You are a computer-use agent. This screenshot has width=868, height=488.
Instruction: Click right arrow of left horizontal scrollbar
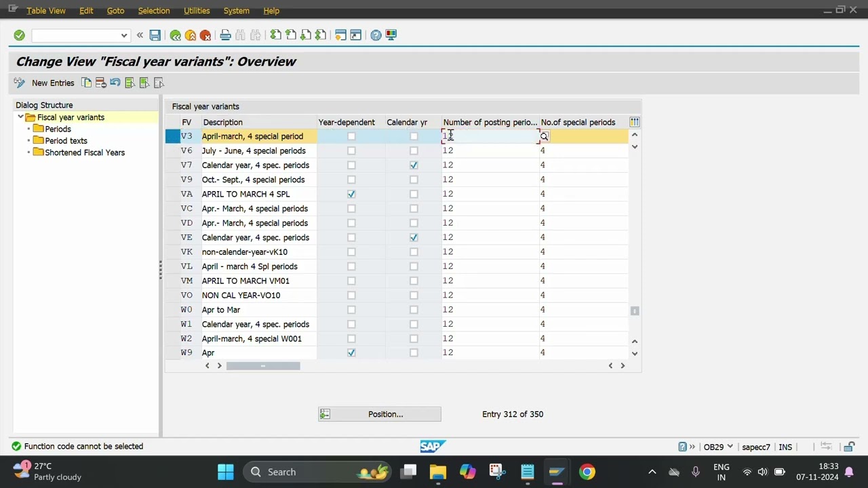tap(219, 366)
